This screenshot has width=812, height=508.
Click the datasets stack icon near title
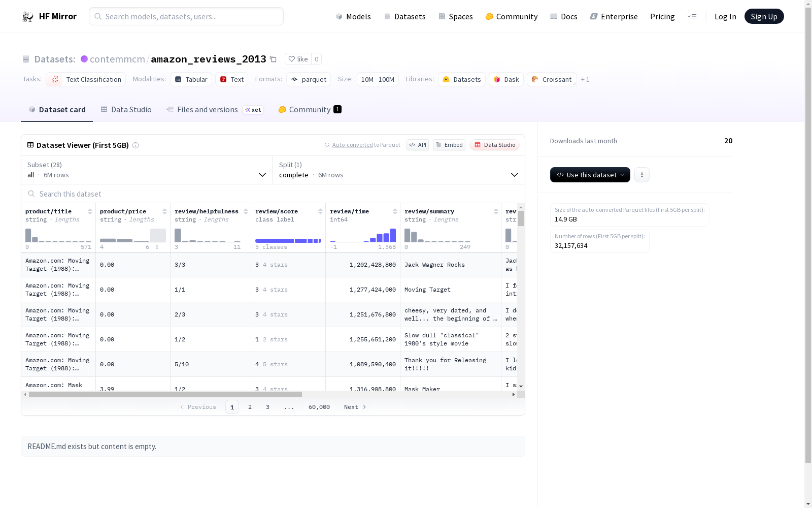pos(26,59)
